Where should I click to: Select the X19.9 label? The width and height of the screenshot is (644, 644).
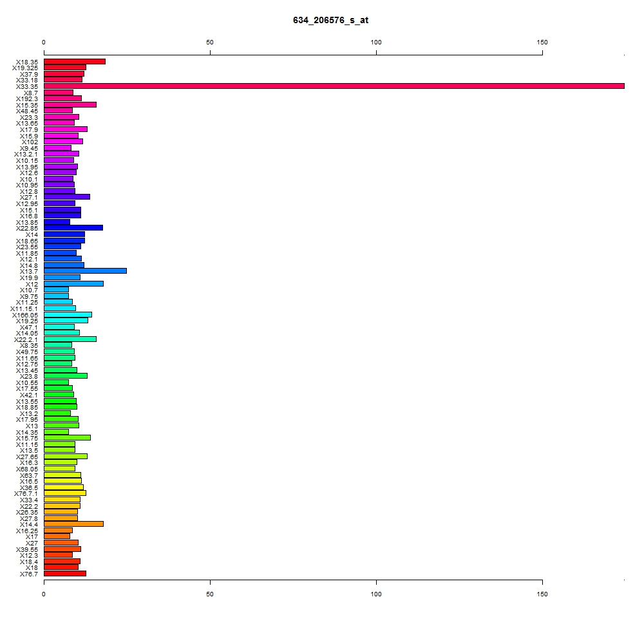[29, 278]
